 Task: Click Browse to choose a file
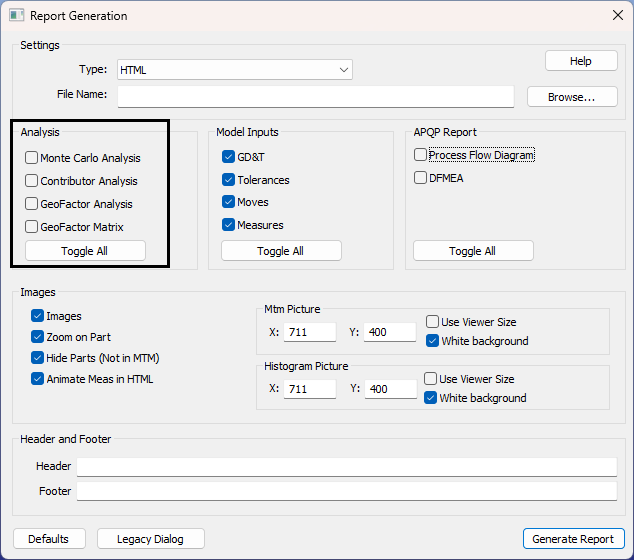point(572,97)
